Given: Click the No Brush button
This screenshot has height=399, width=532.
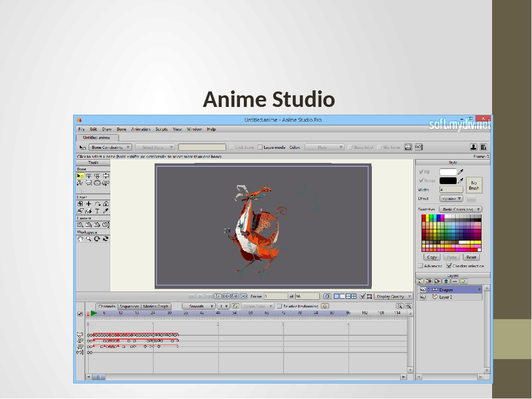Looking at the screenshot, I should click(x=474, y=185).
